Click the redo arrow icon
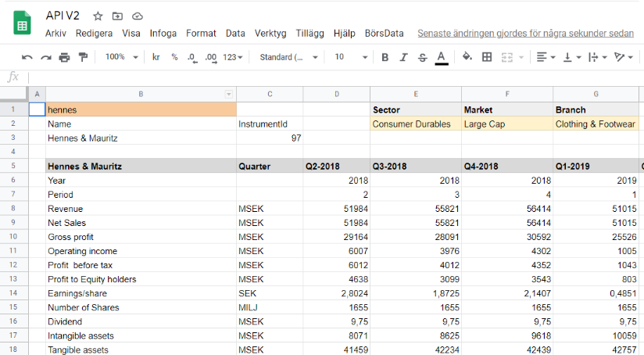The image size is (644, 355). click(x=45, y=57)
